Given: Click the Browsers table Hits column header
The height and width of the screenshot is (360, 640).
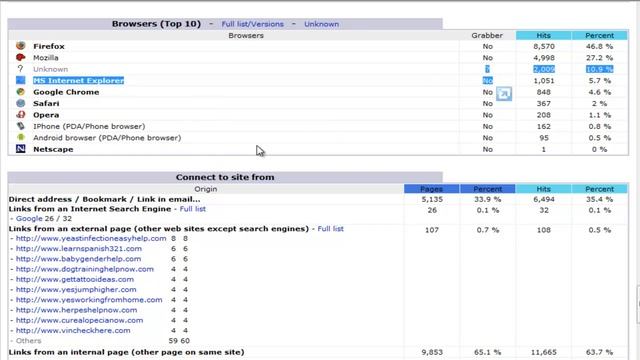Looking at the screenshot, I should pos(543,35).
